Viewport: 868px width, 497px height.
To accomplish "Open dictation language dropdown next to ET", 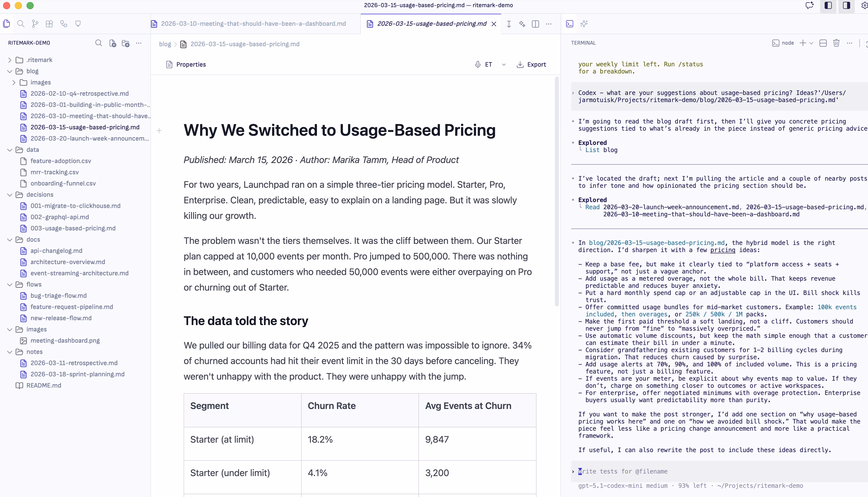I will [x=504, y=65].
